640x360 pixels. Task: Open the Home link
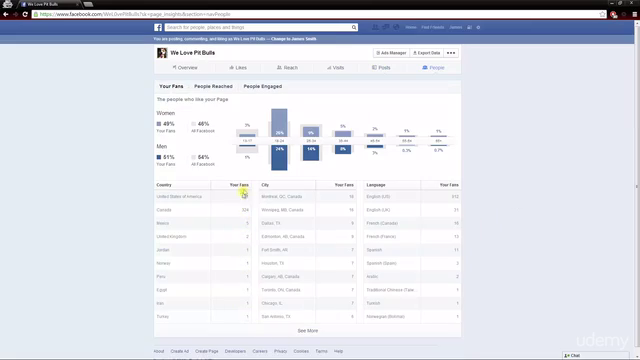point(411,27)
